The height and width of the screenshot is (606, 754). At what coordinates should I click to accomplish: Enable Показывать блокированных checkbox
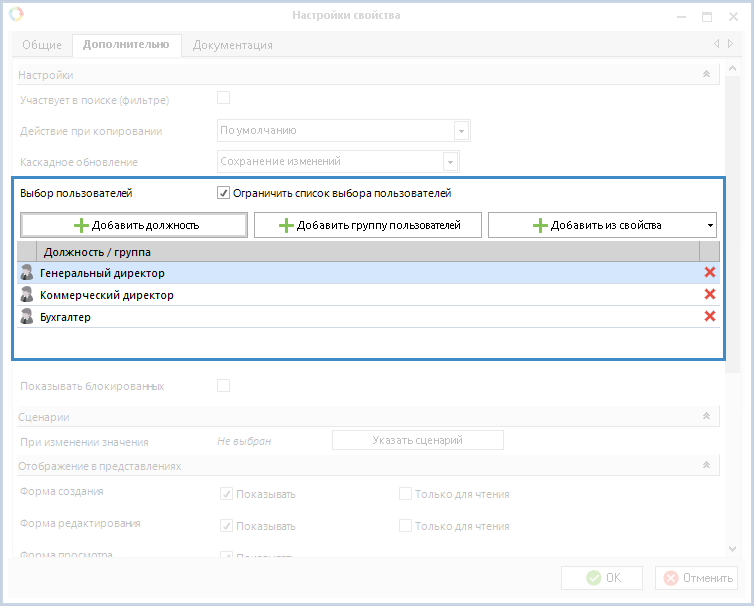tap(224, 385)
